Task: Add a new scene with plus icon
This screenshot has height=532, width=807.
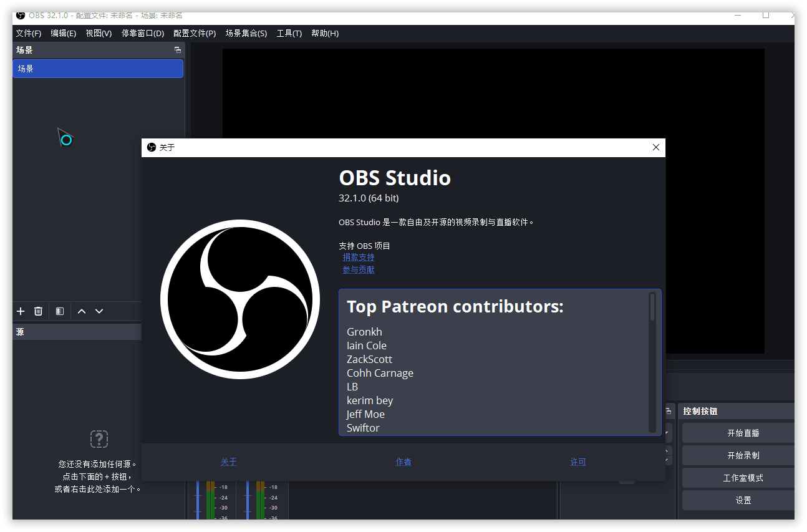Action: [x=21, y=311]
